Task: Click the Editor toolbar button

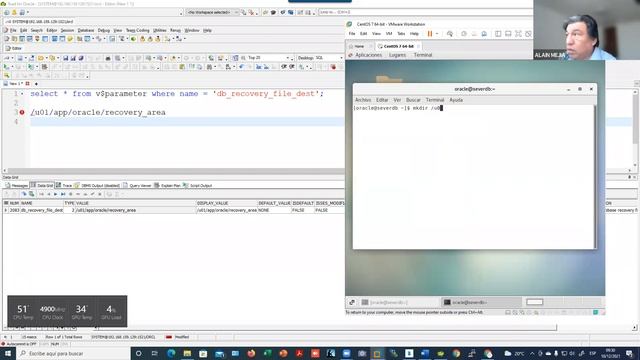Action: [13, 48]
